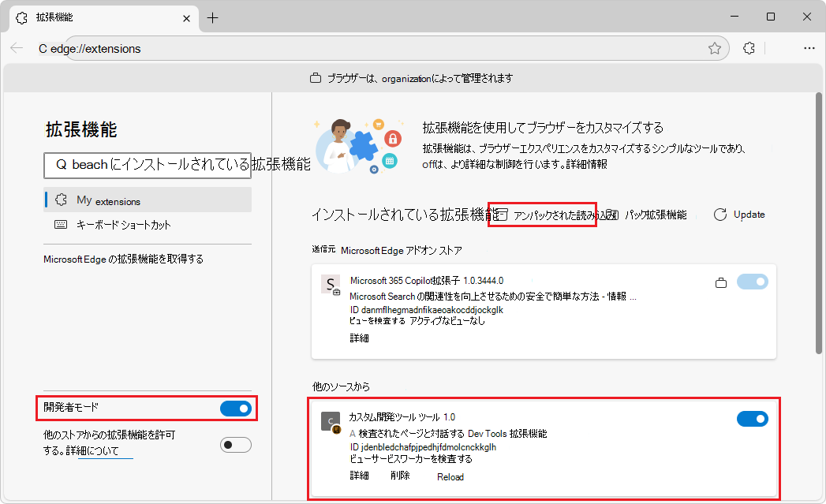Select My extensions in sidebar

coord(148,200)
